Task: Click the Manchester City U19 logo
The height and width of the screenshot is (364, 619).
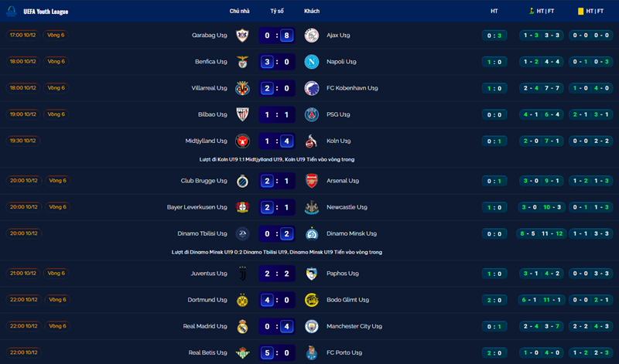Action: (311, 326)
